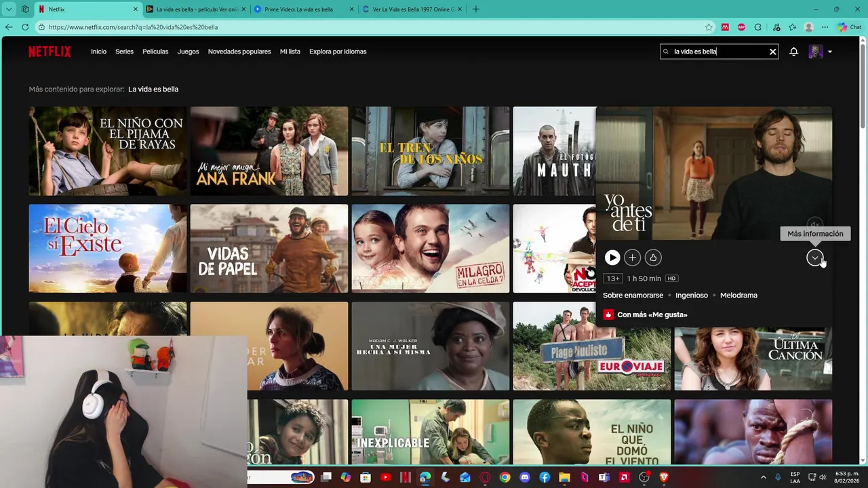Open El niño con el pijama de rayas

click(108, 151)
